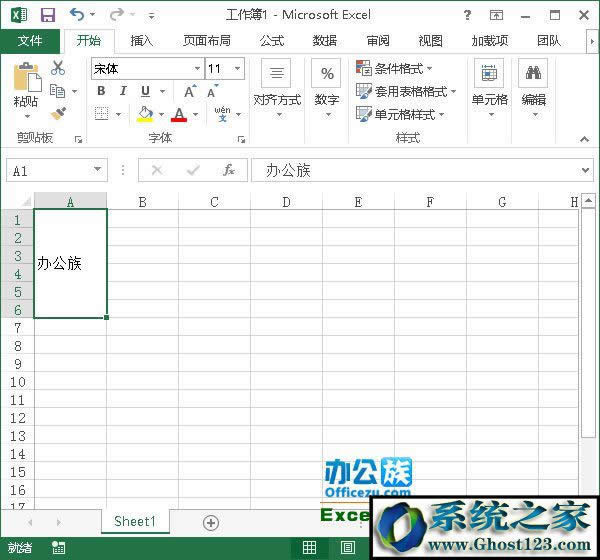Switch to the 插入 ribbon tab
600x560 pixels.
[142, 41]
